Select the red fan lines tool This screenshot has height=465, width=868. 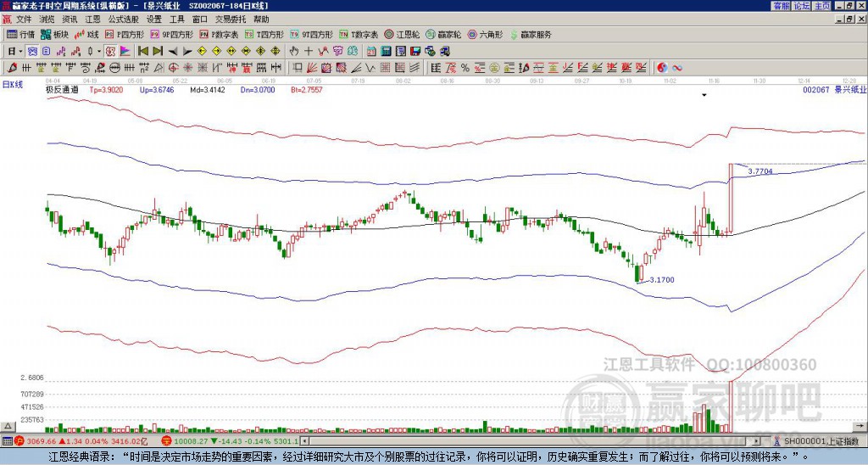tap(312, 68)
